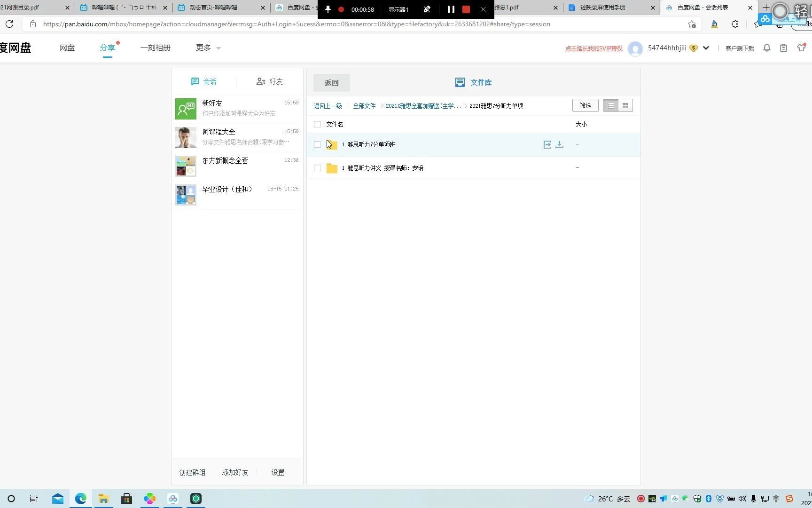Pin the recorder toolbar
Viewport: 812px width, 508px height.
point(328,9)
